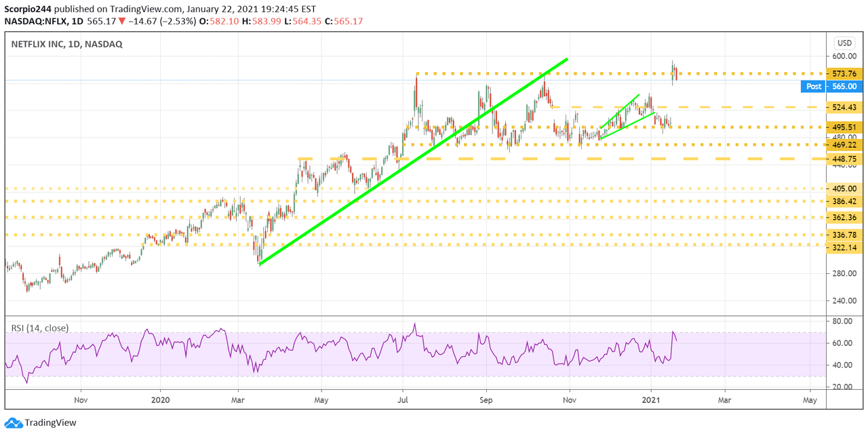Click the 573.76 price label
The height and width of the screenshot is (436, 868).
click(844, 73)
